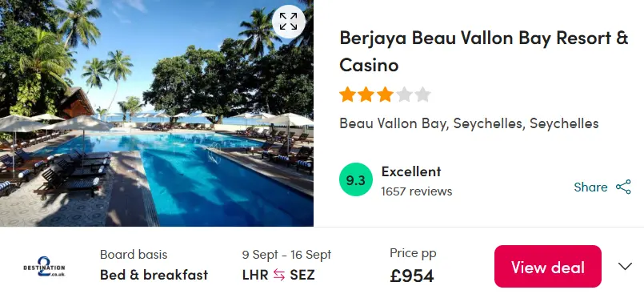The height and width of the screenshot is (294, 644).
Task: Click the Berjaya Beau Vallon Bay hotel title
Action: [484, 51]
